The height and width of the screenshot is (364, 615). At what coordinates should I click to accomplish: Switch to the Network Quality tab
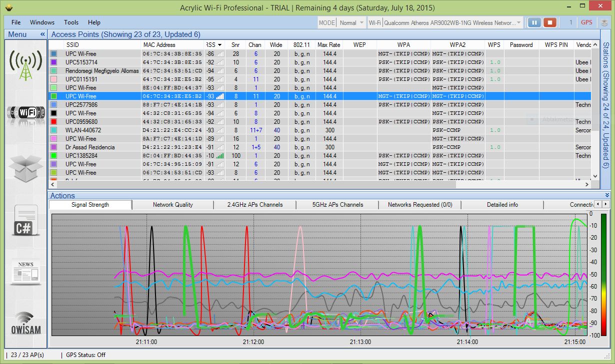click(172, 205)
